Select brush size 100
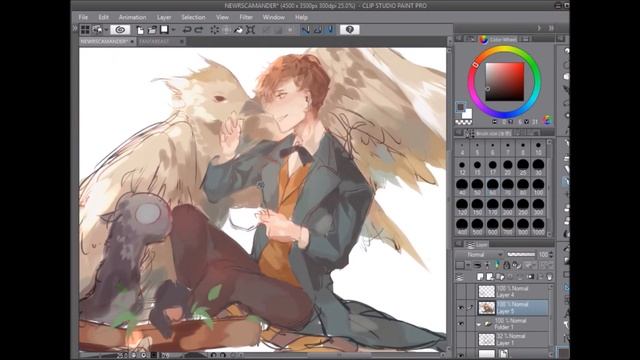Image resolution: width=640 pixels, height=360 pixels. (538, 187)
